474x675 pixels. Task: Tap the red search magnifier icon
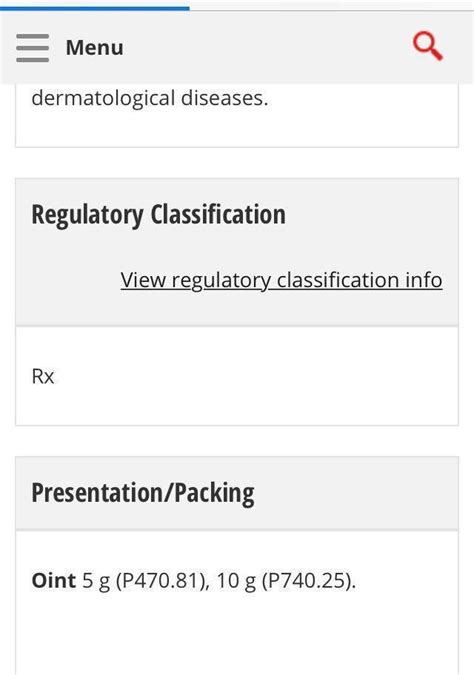428,46
